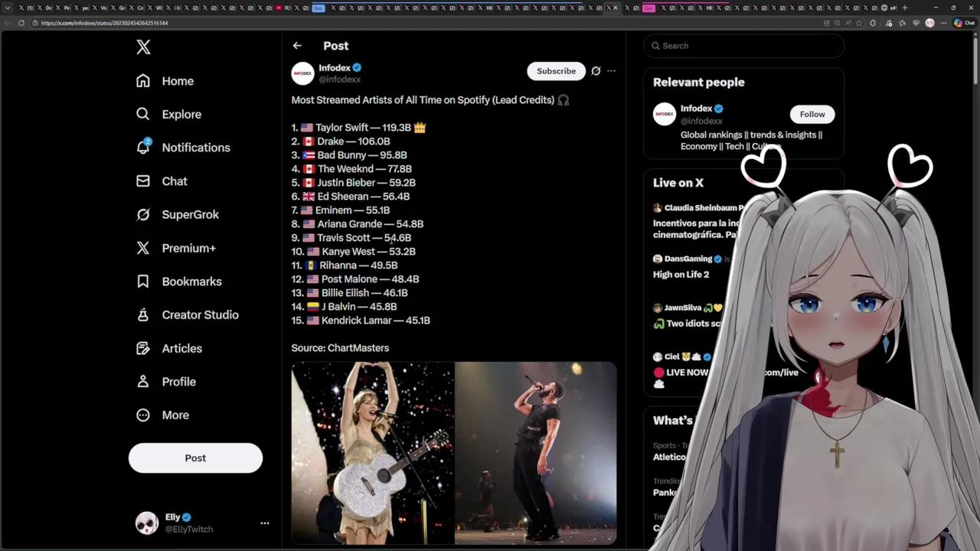Click the Infodex avatar on the post
Image resolution: width=980 pixels, height=551 pixels.
302,73
